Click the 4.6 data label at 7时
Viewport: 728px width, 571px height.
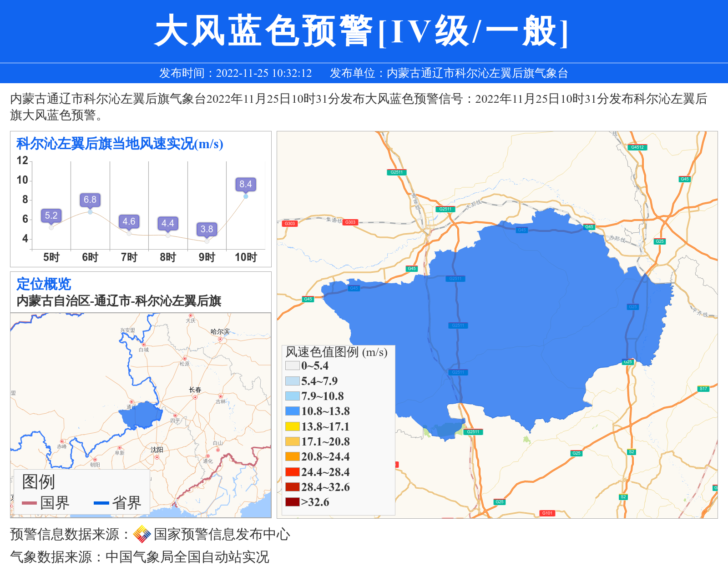[x=129, y=221]
